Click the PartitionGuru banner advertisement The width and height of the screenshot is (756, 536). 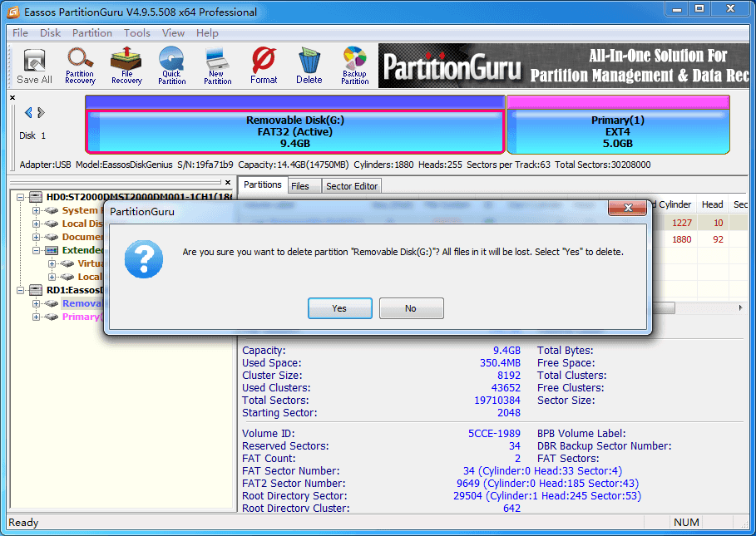pyautogui.click(x=564, y=66)
